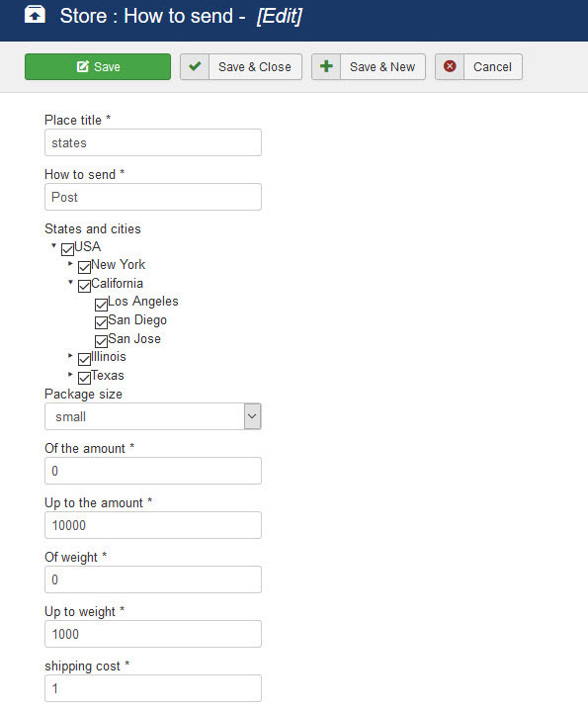Click the green checkmark icon beside Save & Close
588x711 pixels.
195,66
